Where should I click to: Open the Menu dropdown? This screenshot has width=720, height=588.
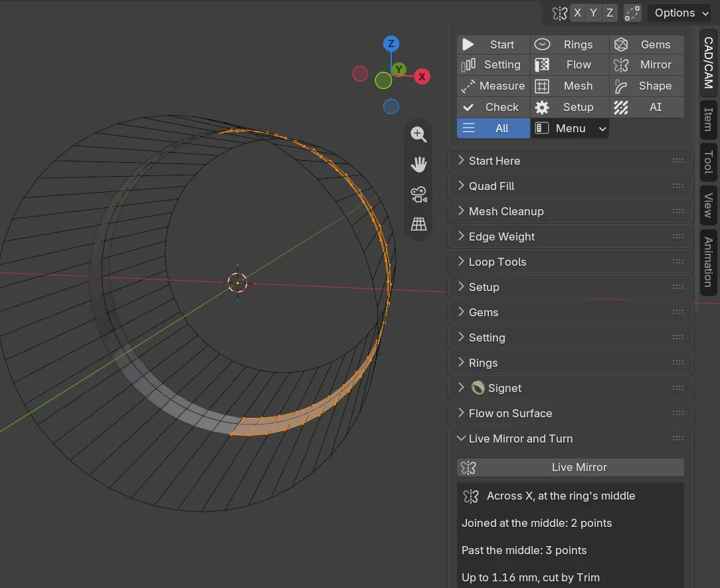pyautogui.click(x=570, y=128)
